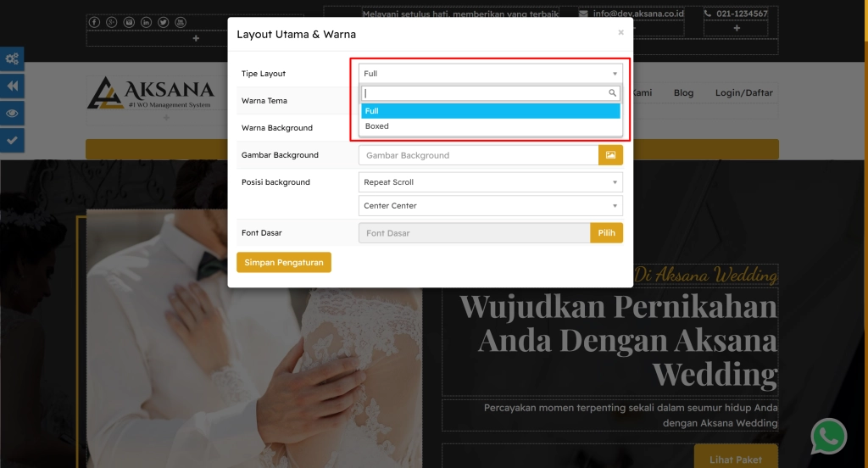Image resolution: width=868 pixels, height=468 pixels.
Task: Click Simpan Pengaturan button
Action: click(x=284, y=263)
